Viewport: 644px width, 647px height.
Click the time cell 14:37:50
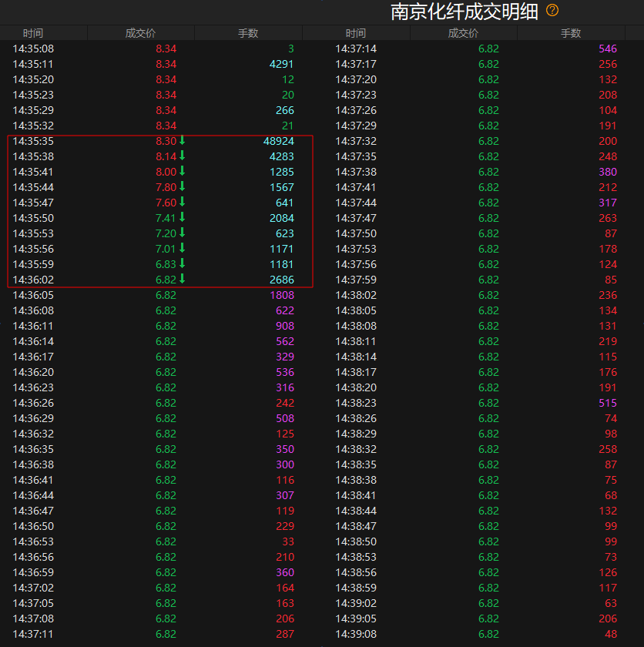tap(356, 233)
